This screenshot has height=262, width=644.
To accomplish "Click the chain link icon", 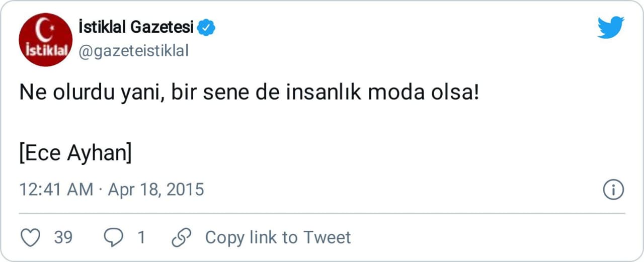I will coord(182,237).
